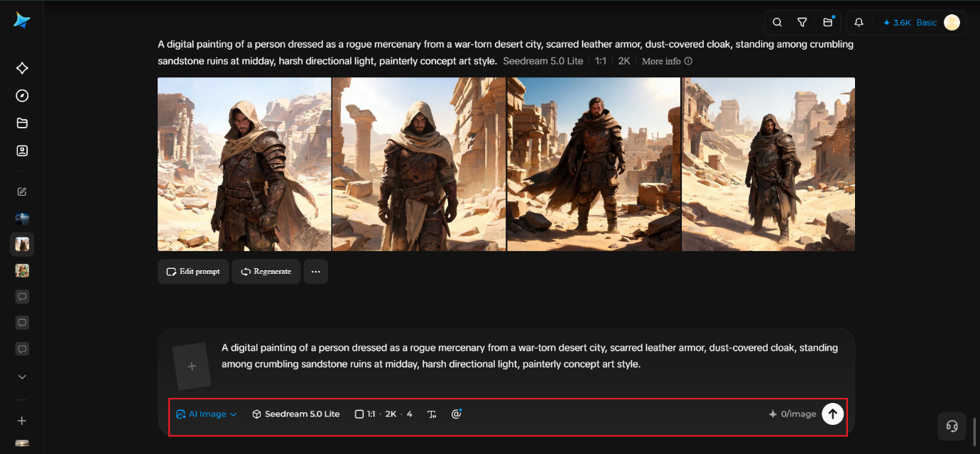Image resolution: width=980 pixels, height=454 pixels.
Task: Open the headset support icon
Action: [952, 426]
